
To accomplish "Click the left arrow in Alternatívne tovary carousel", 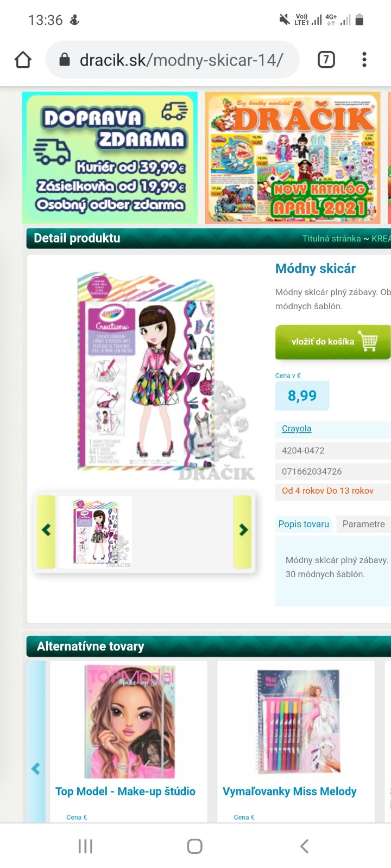I will (x=36, y=768).
